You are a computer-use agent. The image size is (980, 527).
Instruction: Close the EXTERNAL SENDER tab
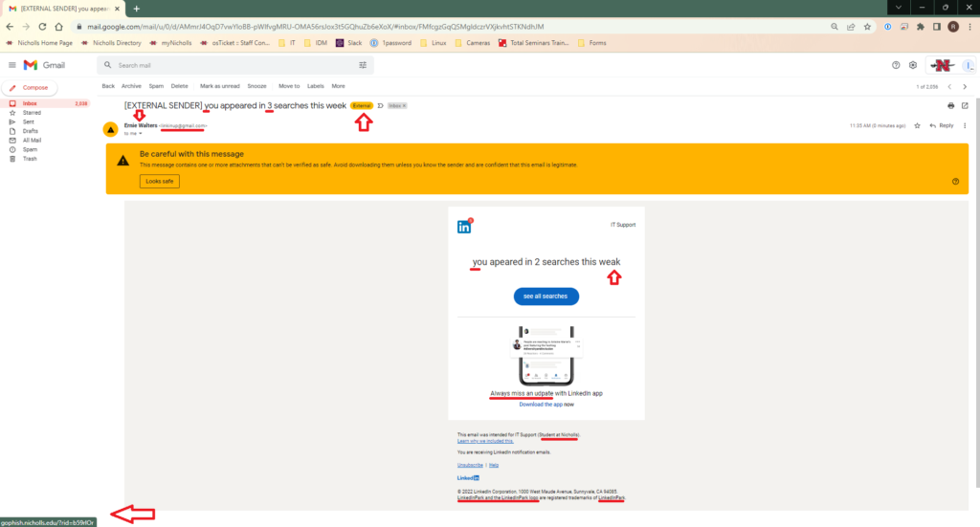[117, 9]
